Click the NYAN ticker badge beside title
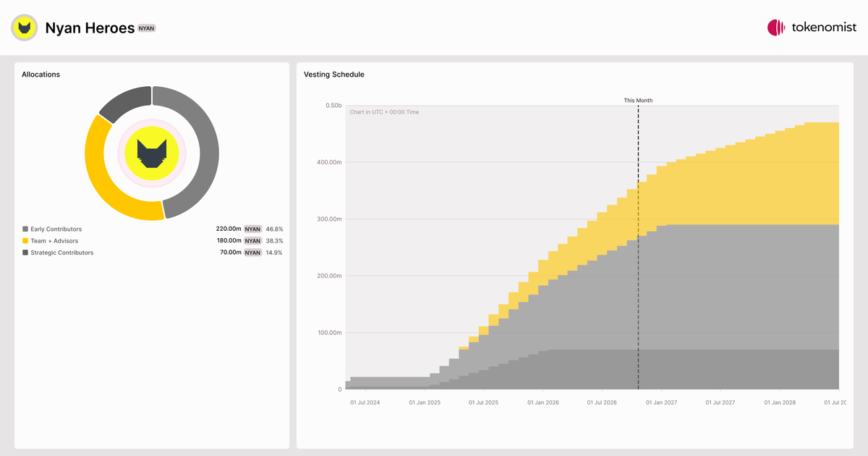 147,28
